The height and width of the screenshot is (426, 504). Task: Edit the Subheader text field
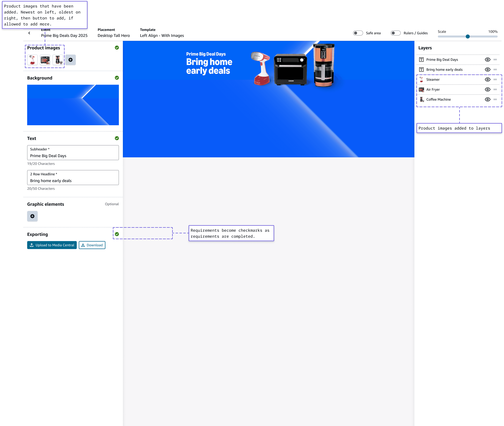click(73, 153)
